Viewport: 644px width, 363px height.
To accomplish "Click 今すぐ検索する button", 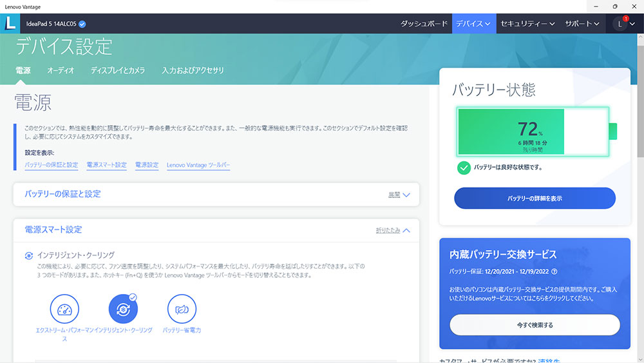I will click(535, 325).
